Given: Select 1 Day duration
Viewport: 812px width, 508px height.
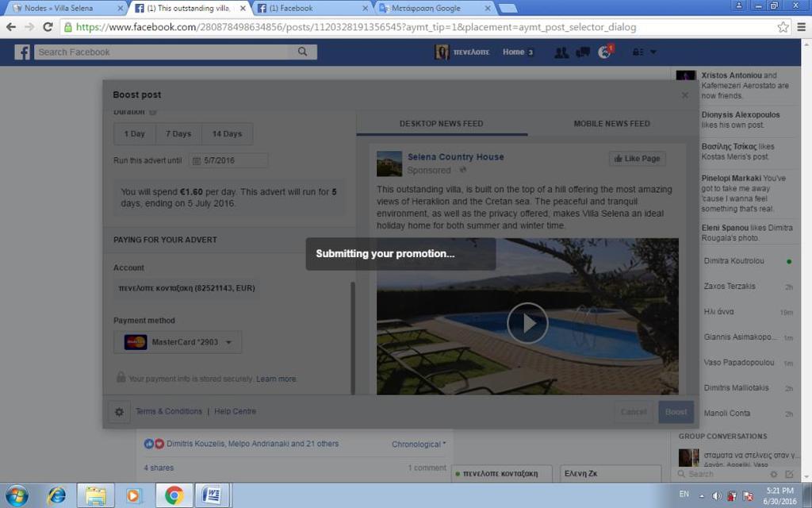Looking at the screenshot, I should click(135, 133).
